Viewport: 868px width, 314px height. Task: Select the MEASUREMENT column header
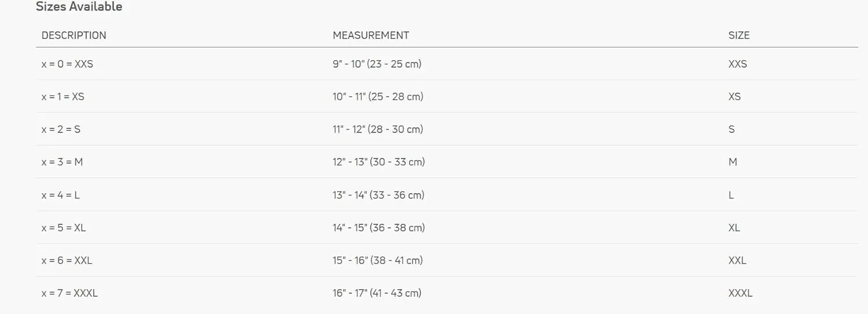(x=371, y=35)
